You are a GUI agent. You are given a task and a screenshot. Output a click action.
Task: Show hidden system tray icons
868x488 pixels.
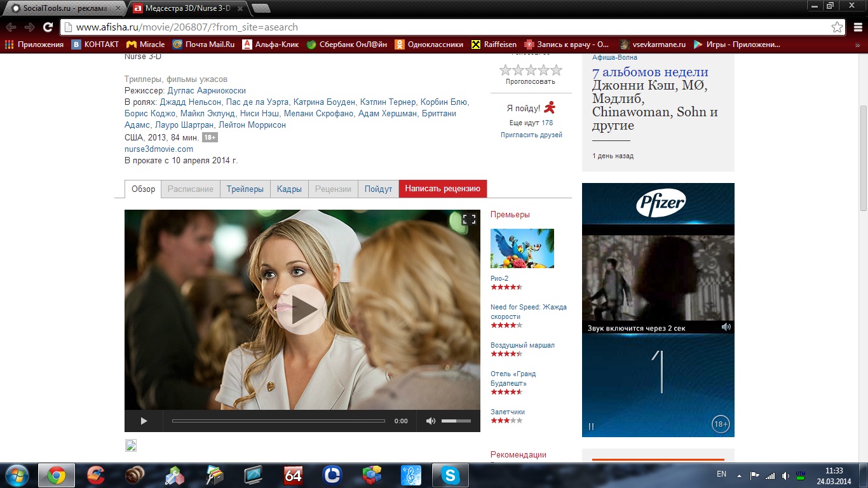pyautogui.click(x=739, y=475)
